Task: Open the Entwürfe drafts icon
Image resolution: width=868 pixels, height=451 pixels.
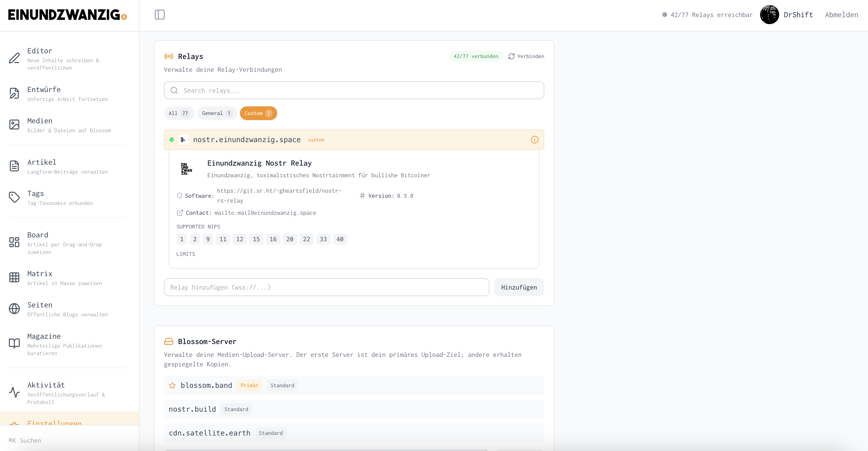Action: point(14,93)
